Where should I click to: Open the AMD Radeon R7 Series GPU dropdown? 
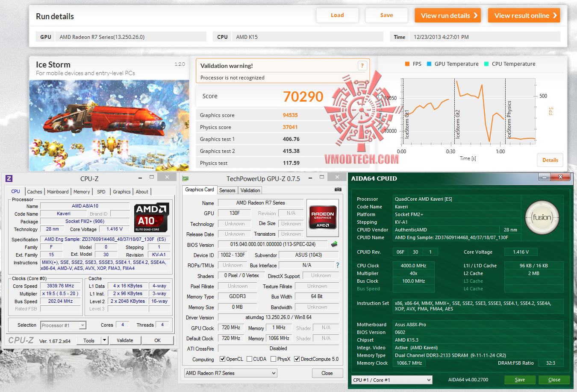pos(231,373)
